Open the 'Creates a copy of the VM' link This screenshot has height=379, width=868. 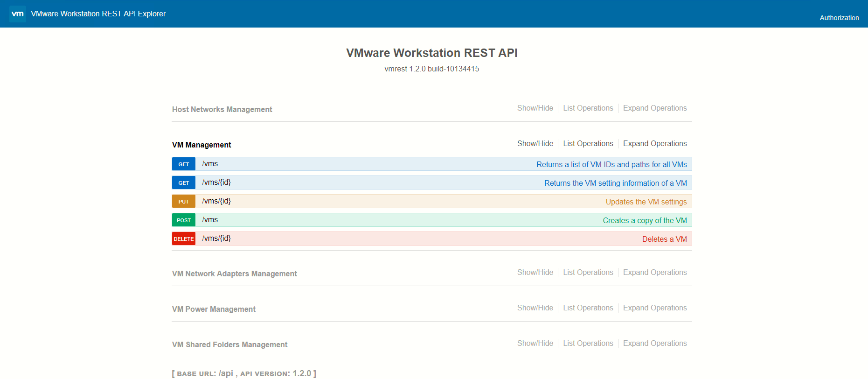click(x=644, y=221)
